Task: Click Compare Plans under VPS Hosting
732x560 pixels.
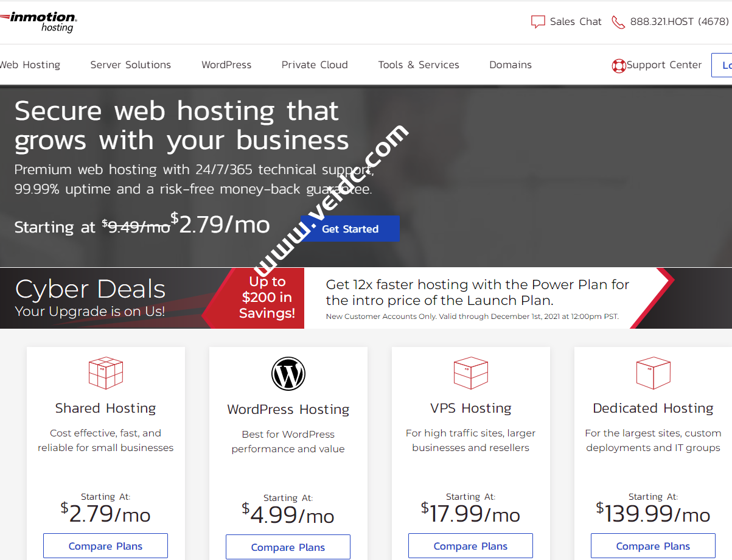Action: pyautogui.click(x=470, y=546)
